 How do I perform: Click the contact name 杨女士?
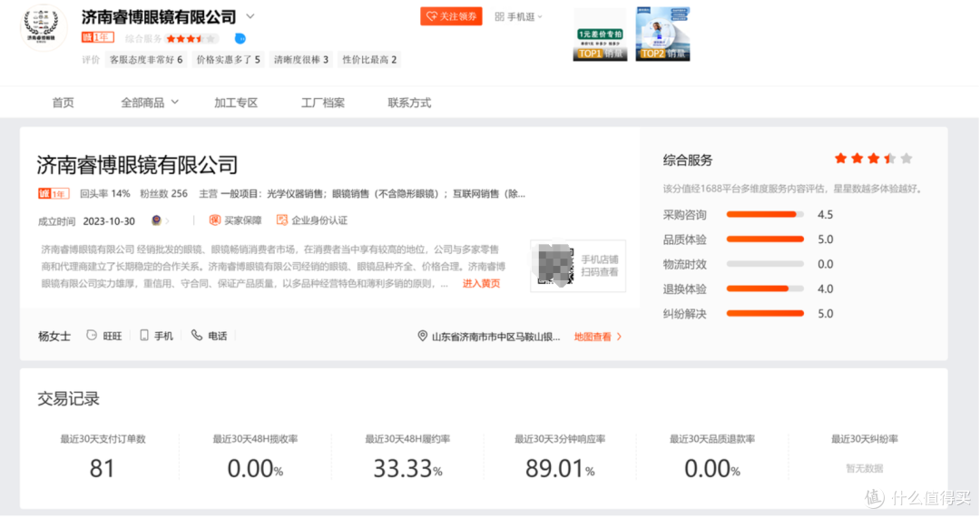pos(54,337)
